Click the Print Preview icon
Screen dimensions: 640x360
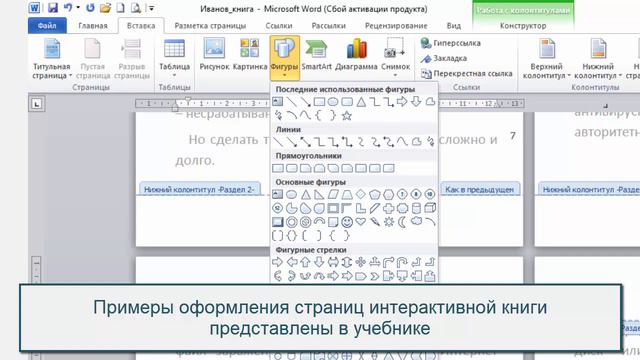pos(136,8)
